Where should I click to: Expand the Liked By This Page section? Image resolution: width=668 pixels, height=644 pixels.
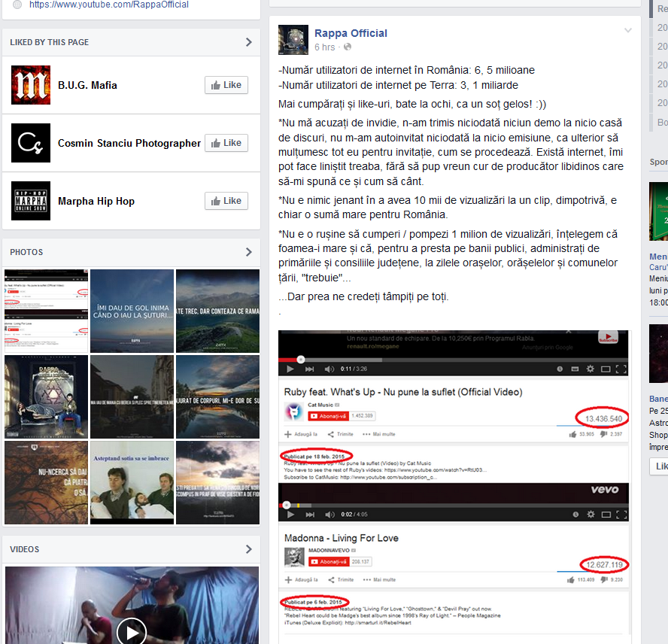249,42
